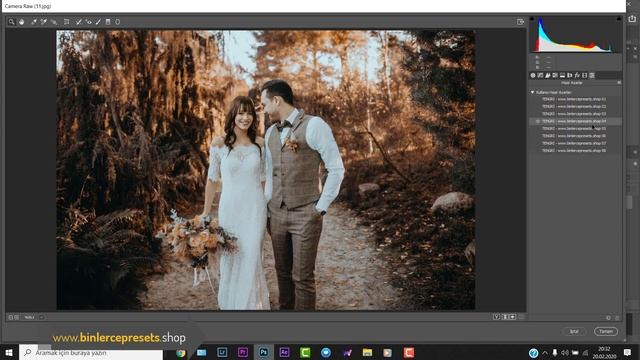The width and height of the screenshot is (640, 360).
Task: Select the Radial Filter tool
Action: [118, 22]
